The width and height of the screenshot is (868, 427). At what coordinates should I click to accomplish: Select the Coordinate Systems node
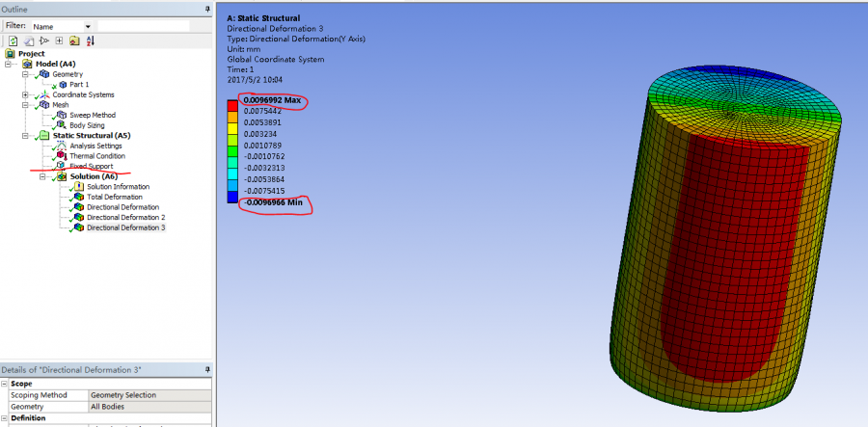pos(83,94)
